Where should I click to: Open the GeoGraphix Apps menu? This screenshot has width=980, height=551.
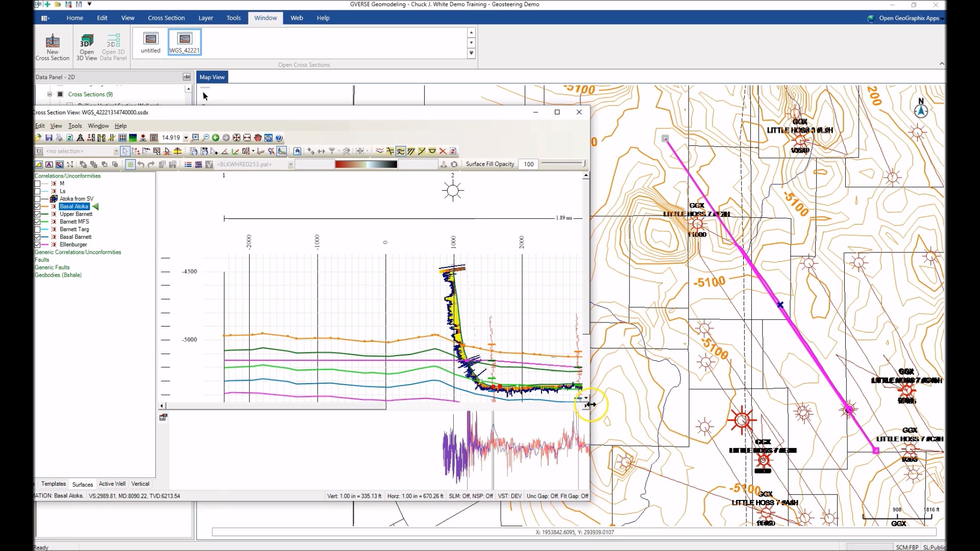pyautogui.click(x=906, y=18)
